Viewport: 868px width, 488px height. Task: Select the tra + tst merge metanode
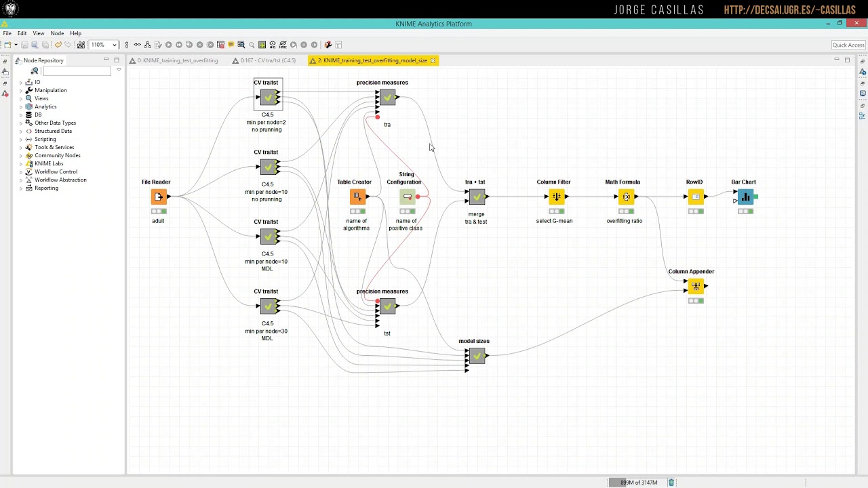pyautogui.click(x=477, y=197)
